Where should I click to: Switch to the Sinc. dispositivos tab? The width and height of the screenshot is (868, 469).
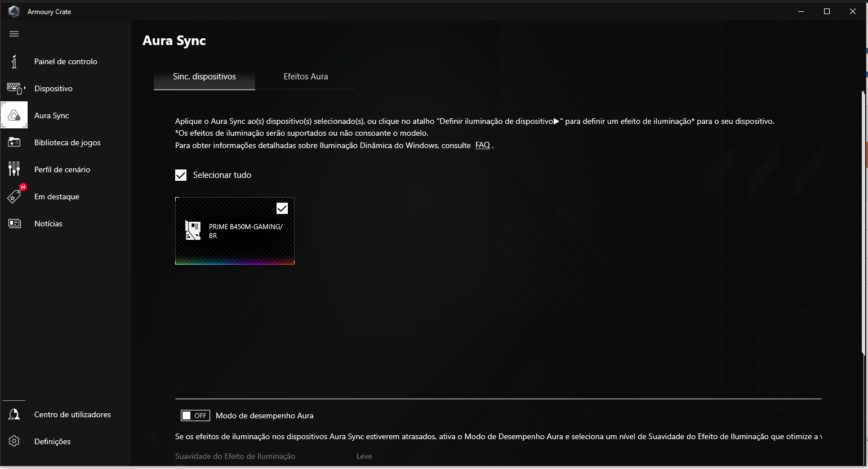pos(204,77)
